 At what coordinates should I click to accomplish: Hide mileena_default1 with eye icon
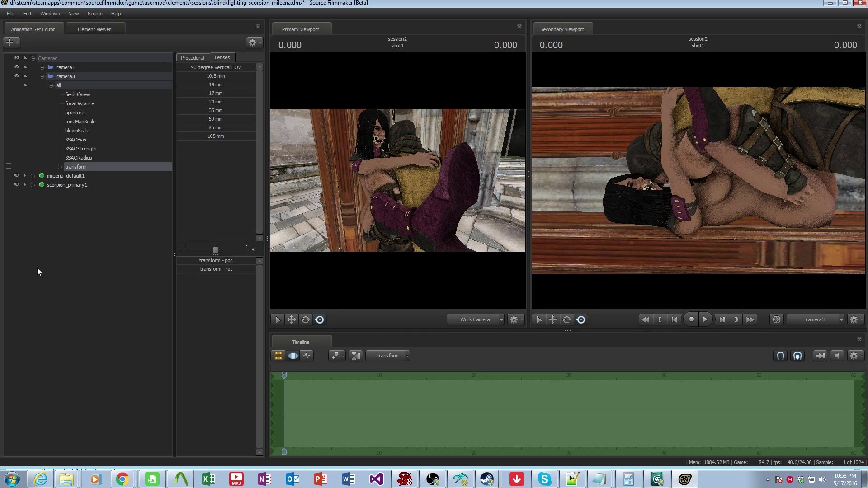pos(17,175)
